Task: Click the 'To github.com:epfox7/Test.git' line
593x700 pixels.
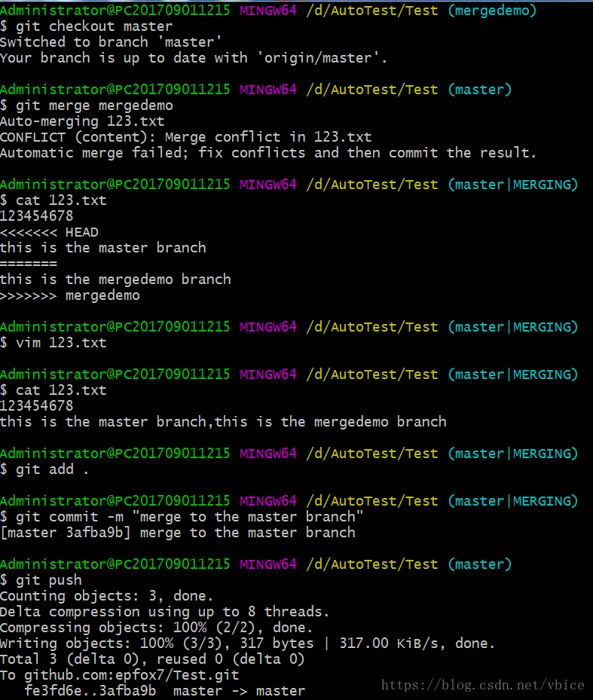Action: pos(120,675)
